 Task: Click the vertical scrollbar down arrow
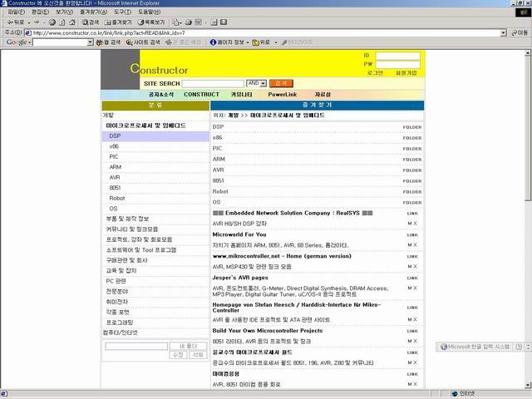coord(528,385)
